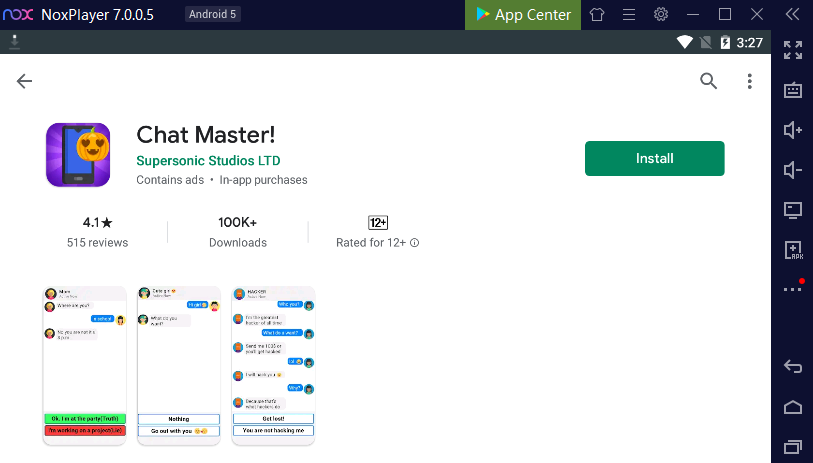Install the Chat Master! app
Viewport: 813px width, 463px height.
pyautogui.click(x=654, y=158)
